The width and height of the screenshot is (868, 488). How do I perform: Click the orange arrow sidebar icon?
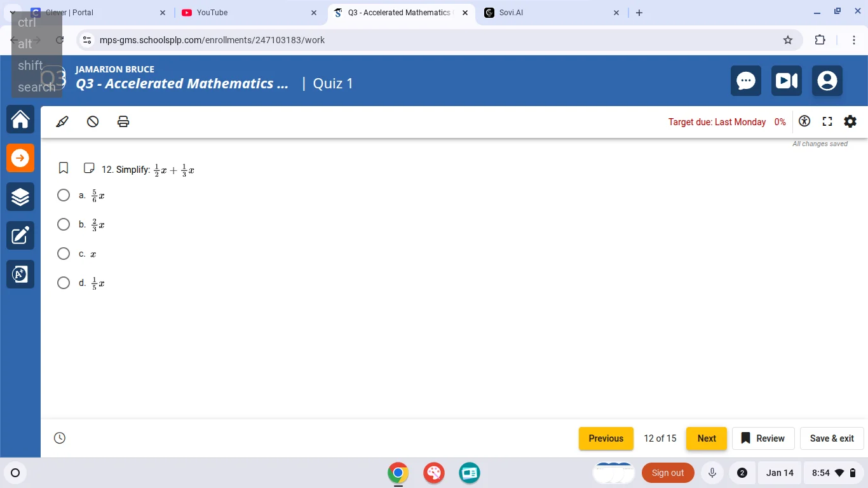tap(20, 158)
